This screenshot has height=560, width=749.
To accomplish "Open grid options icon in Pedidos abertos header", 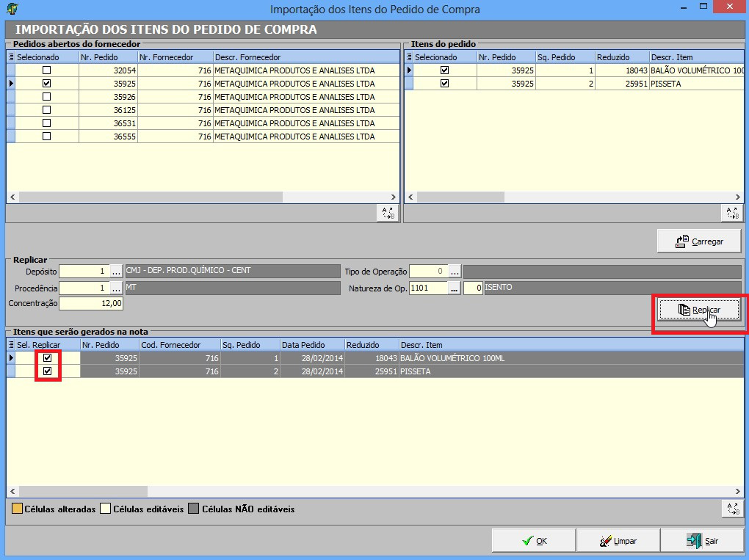I will [x=12, y=57].
